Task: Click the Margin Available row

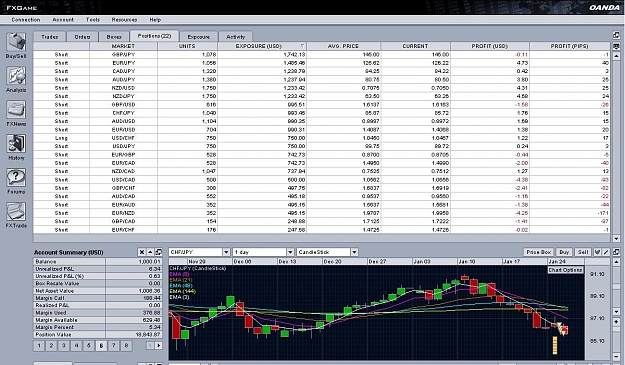Action: [x=98, y=320]
